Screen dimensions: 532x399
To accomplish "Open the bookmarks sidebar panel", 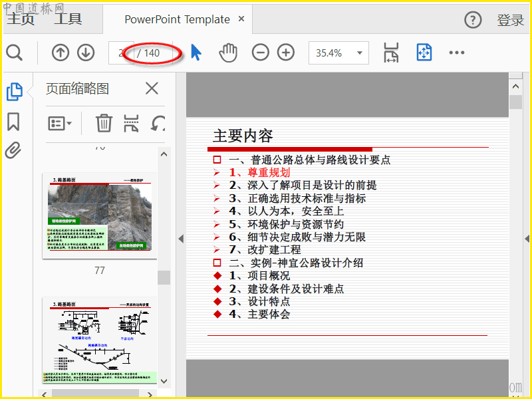I will [x=13, y=122].
